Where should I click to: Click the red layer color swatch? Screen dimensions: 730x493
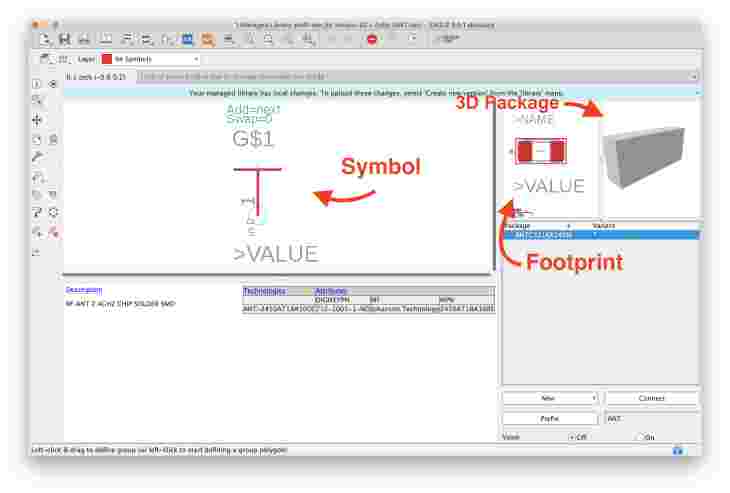point(107,59)
